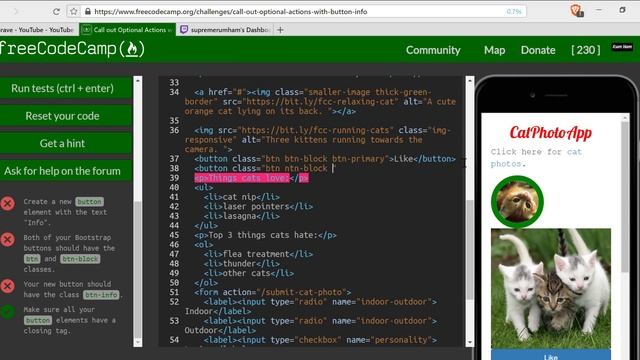Open the Brave shields lion icon
640x360 pixels.
(576, 10)
